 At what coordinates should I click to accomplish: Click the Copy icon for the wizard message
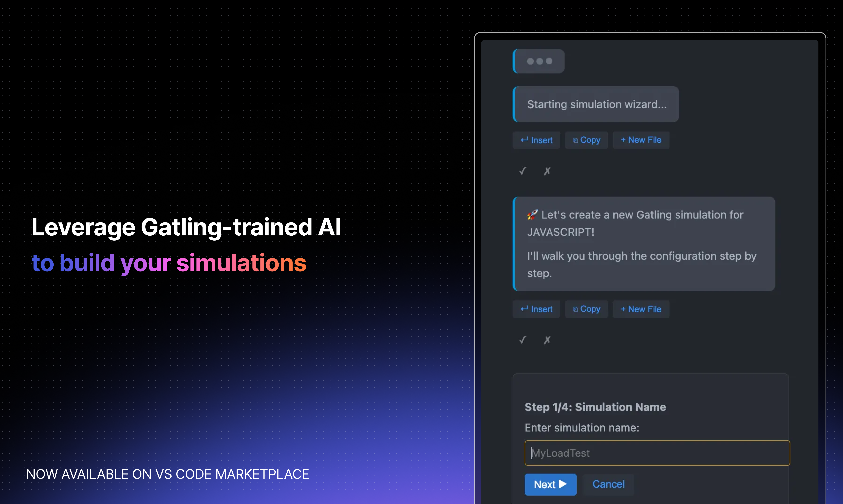point(586,140)
